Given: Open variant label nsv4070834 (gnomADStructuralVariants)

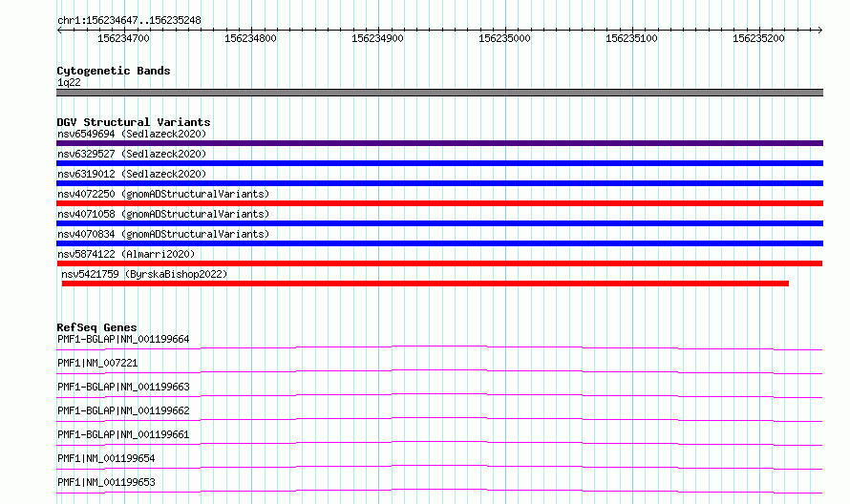Looking at the screenshot, I should (163, 234).
